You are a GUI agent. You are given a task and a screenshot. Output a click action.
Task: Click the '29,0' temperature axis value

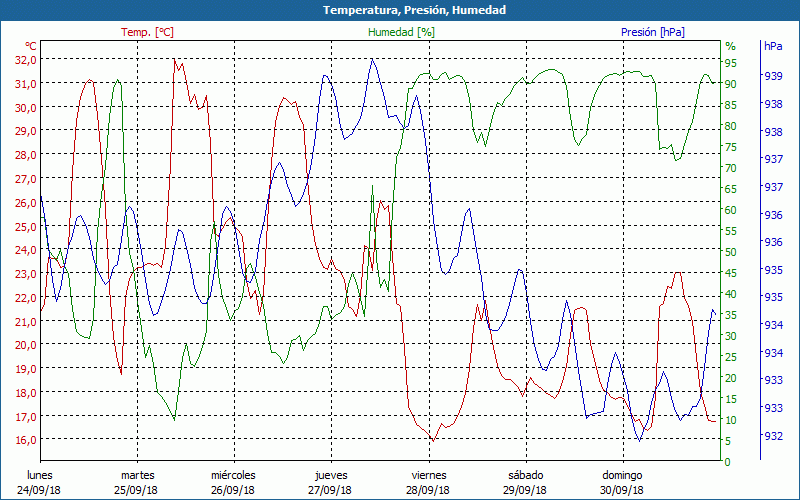[x=26, y=131]
